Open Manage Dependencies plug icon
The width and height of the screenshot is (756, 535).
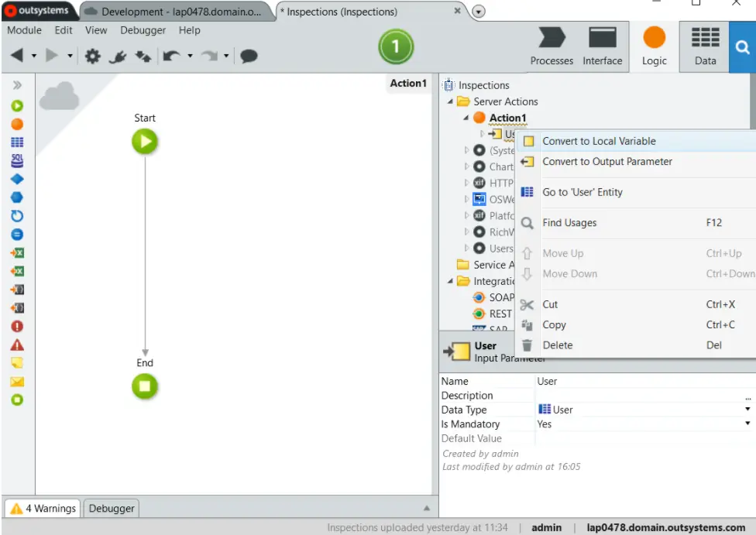coord(117,57)
